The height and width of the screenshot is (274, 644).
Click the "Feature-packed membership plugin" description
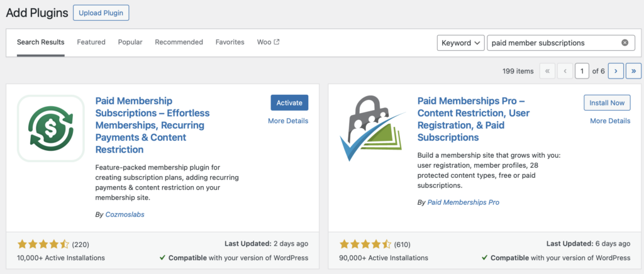click(167, 182)
